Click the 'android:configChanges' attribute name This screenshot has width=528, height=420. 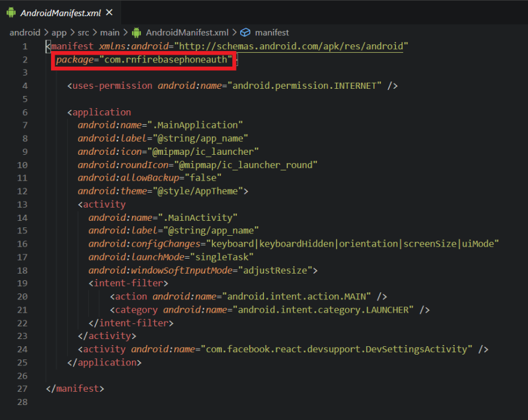pyautogui.click(x=145, y=244)
